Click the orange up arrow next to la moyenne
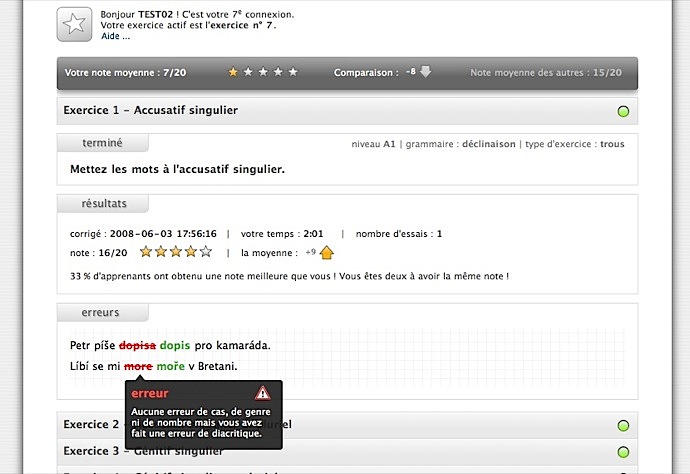The image size is (690, 474). pyautogui.click(x=327, y=253)
